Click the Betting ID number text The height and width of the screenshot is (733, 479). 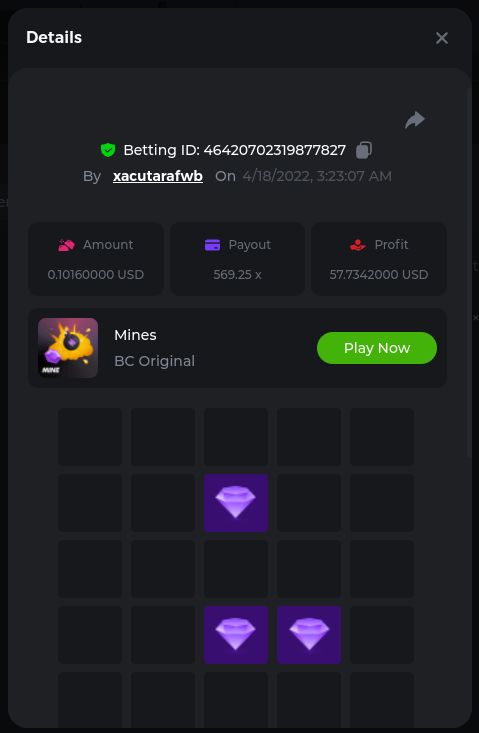pos(275,150)
